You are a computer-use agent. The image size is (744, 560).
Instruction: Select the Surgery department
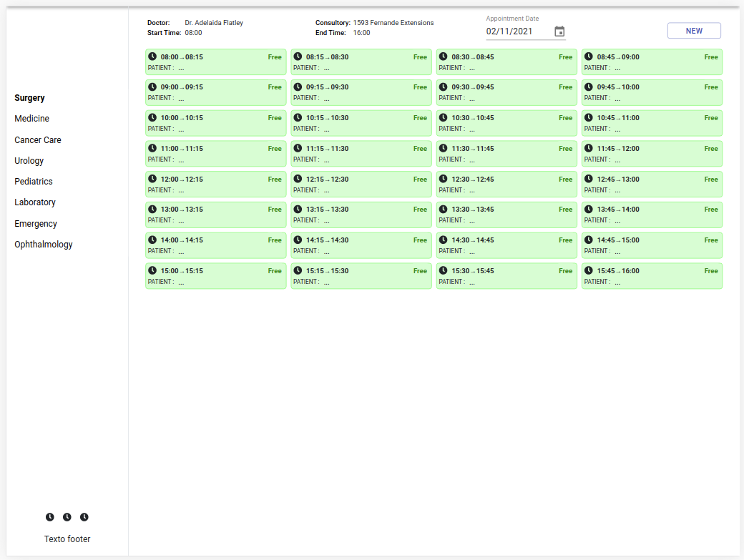tap(29, 98)
